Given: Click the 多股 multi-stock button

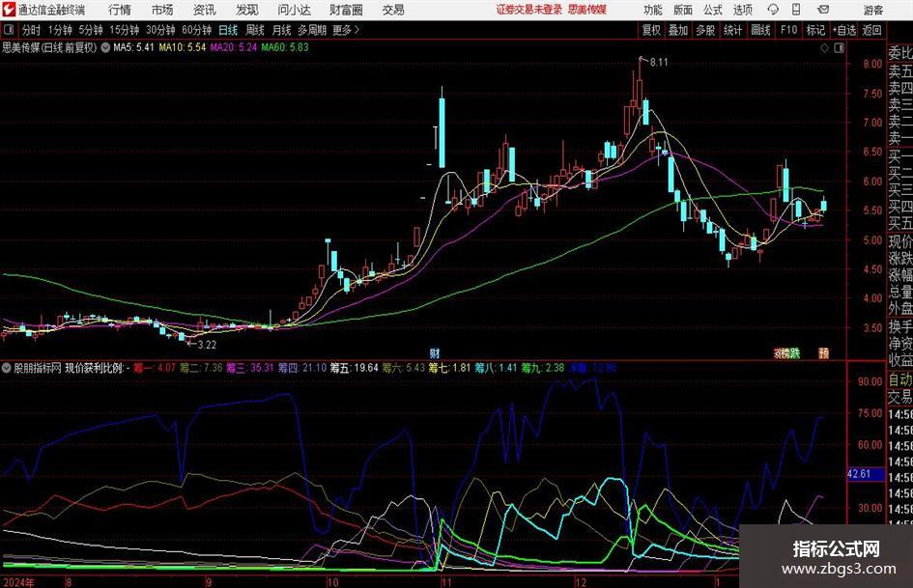Looking at the screenshot, I should [705, 30].
